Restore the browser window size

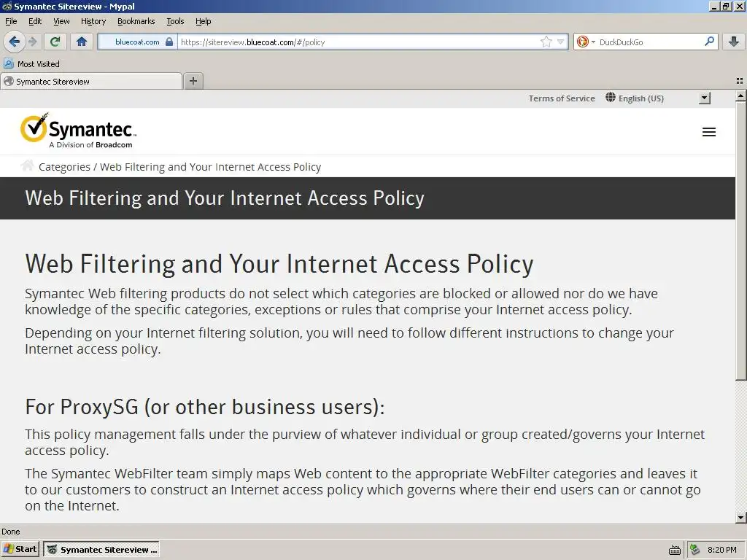(x=726, y=6)
